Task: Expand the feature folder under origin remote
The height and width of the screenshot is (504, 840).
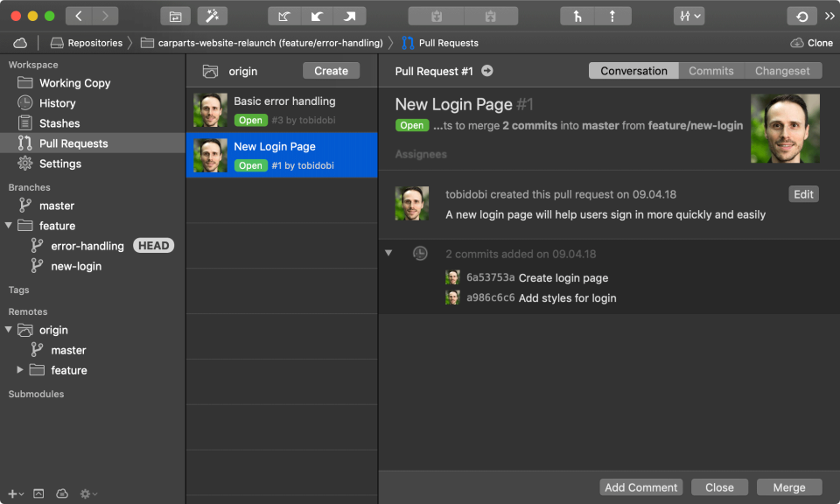Action: coord(19,370)
